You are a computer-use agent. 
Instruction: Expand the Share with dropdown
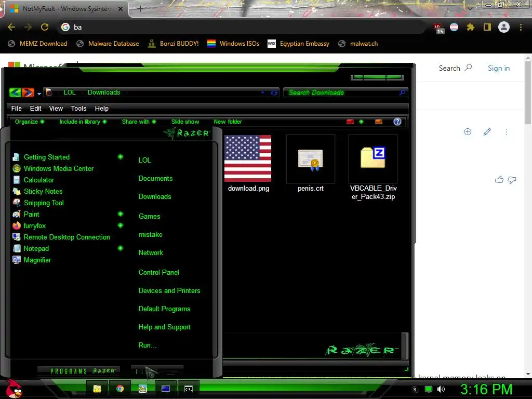pyautogui.click(x=139, y=122)
